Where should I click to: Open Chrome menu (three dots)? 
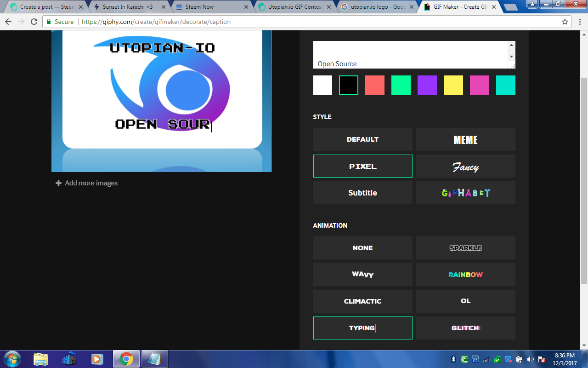(x=580, y=22)
